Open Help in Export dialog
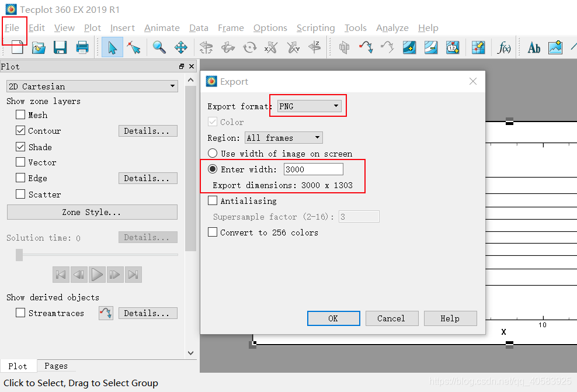The width and height of the screenshot is (577, 392). pos(450,318)
